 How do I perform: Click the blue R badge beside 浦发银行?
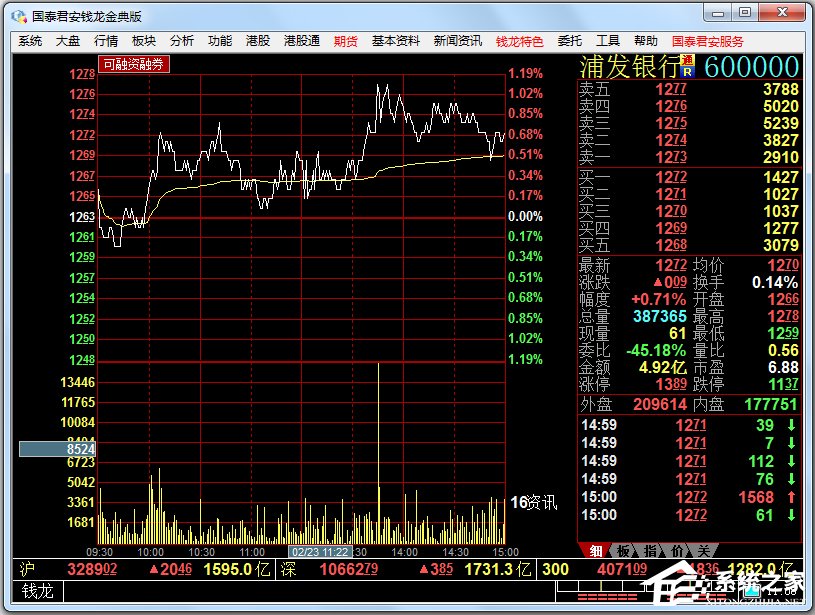688,73
